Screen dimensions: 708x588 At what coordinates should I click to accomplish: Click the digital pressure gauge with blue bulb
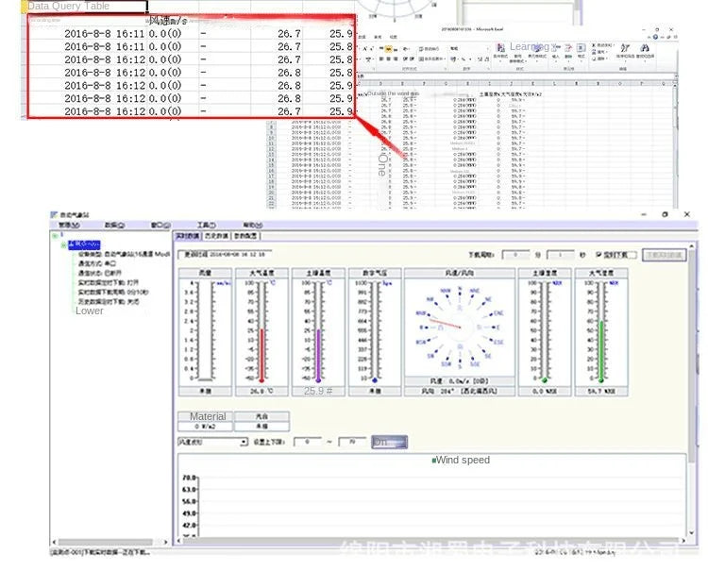click(375, 331)
